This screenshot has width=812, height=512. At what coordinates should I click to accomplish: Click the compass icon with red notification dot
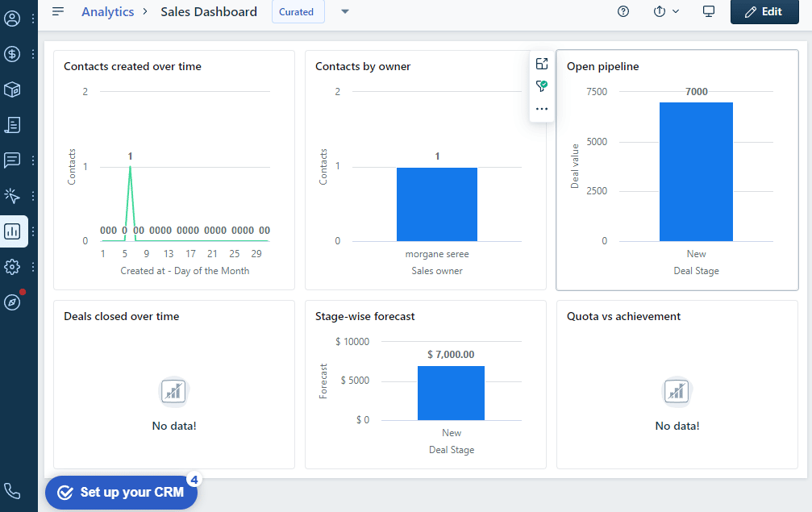tap(12, 302)
